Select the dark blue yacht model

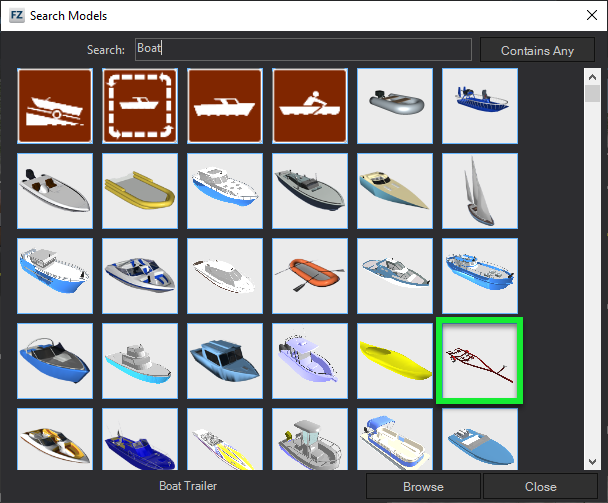tap(140, 439)
